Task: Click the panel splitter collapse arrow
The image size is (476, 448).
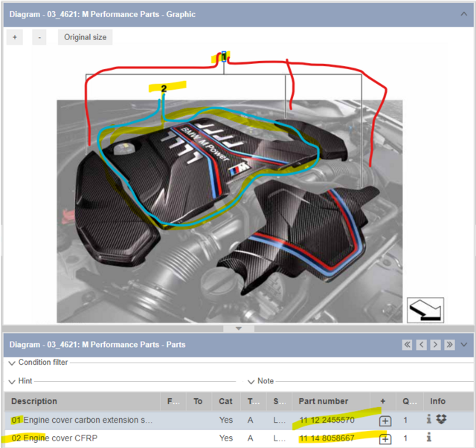Action: coord(238,328)
